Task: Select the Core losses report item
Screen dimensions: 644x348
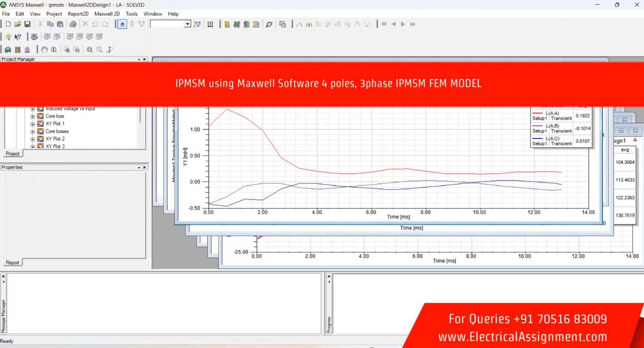Action: (x=57, y=131)
